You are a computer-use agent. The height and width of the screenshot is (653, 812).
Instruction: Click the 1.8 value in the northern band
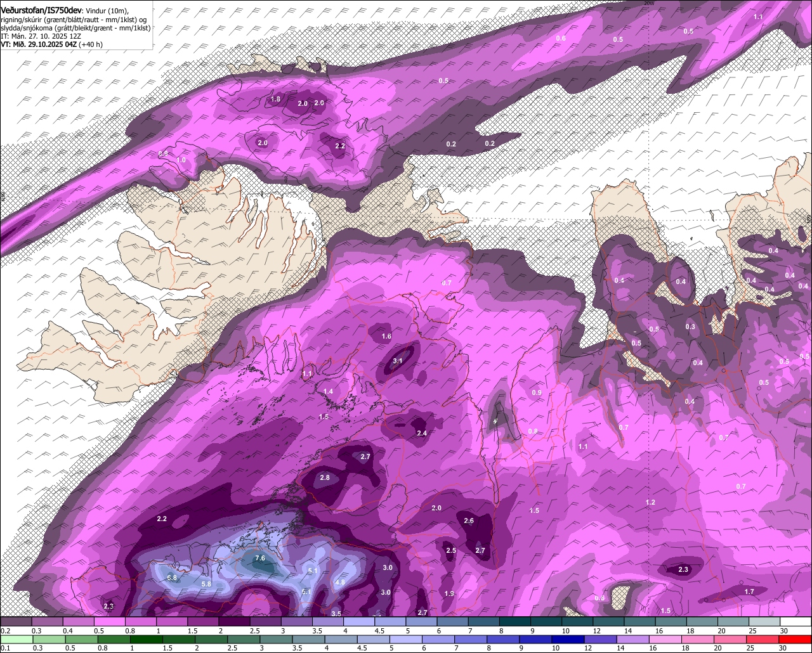275,100
